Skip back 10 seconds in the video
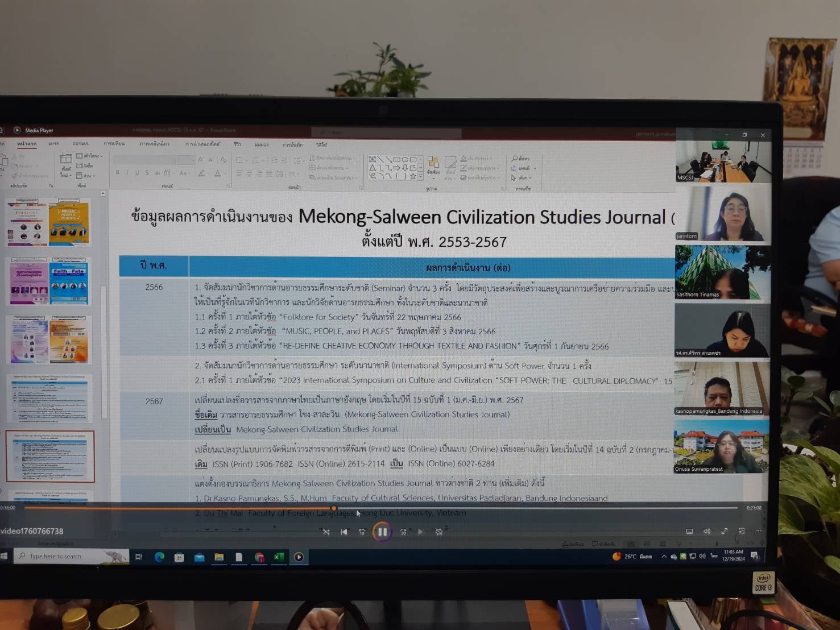 click(x=362, y=532)
